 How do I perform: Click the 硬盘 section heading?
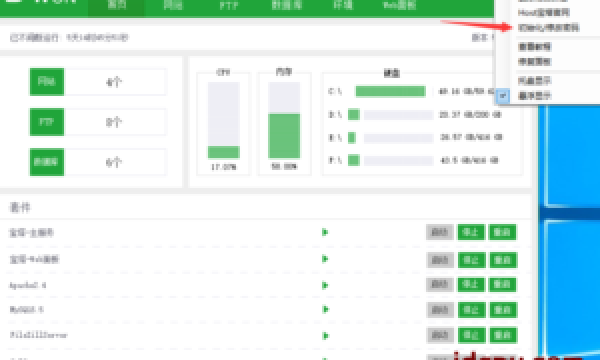[392, 73]
